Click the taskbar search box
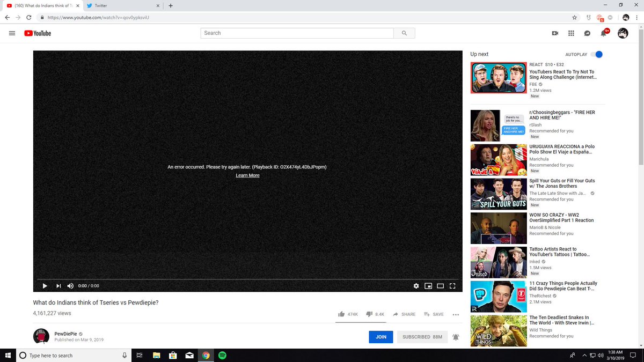The width and height of the screenshot is (644, 362). (x=73, y=355)
